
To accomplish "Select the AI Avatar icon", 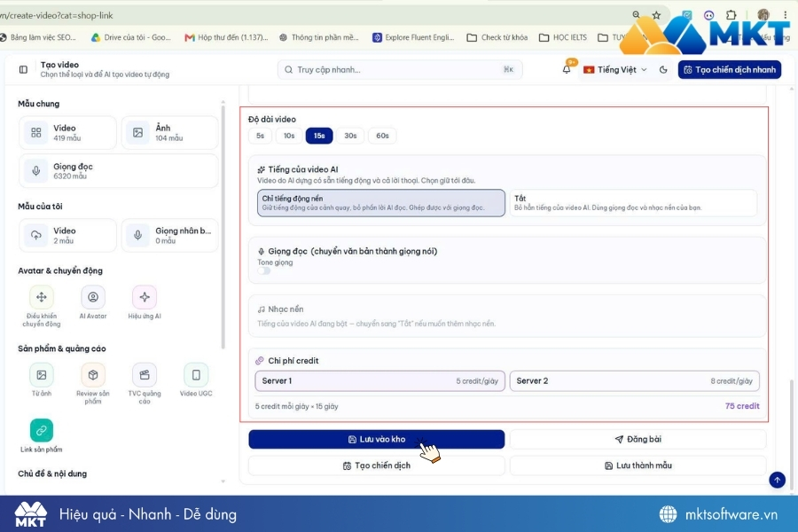I will 92,297.
